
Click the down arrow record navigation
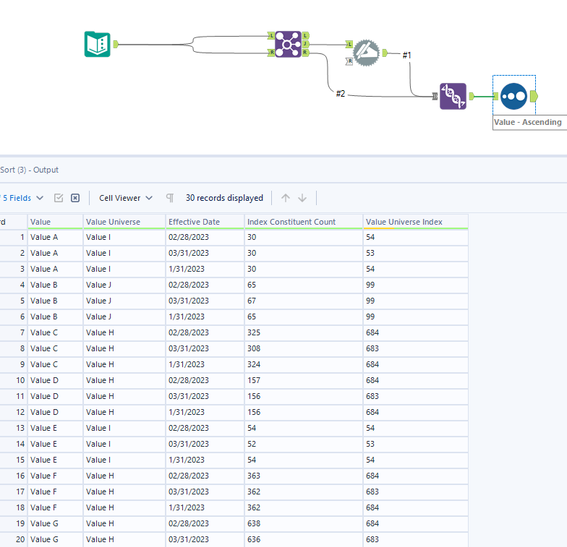tap(302, 198)
